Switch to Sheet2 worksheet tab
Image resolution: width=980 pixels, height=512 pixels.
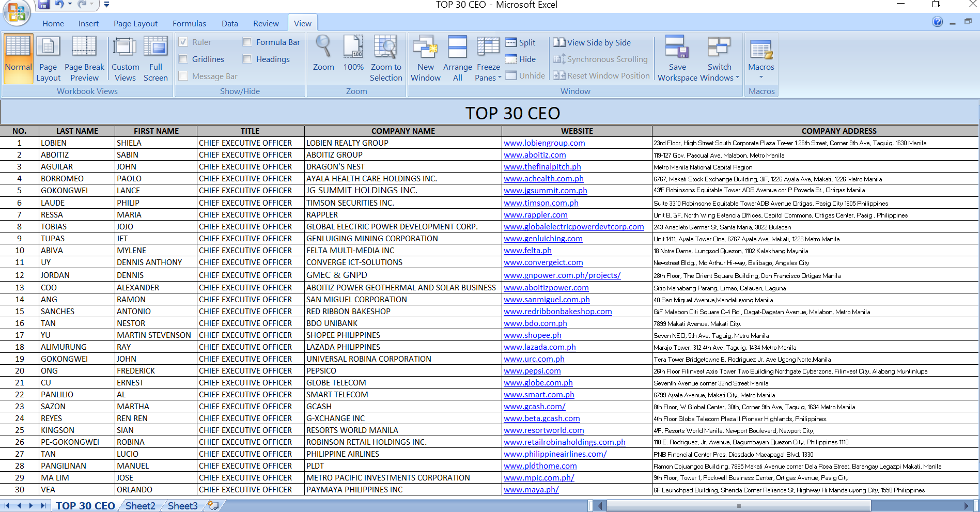pyautogui.click(x=140, y=506)
